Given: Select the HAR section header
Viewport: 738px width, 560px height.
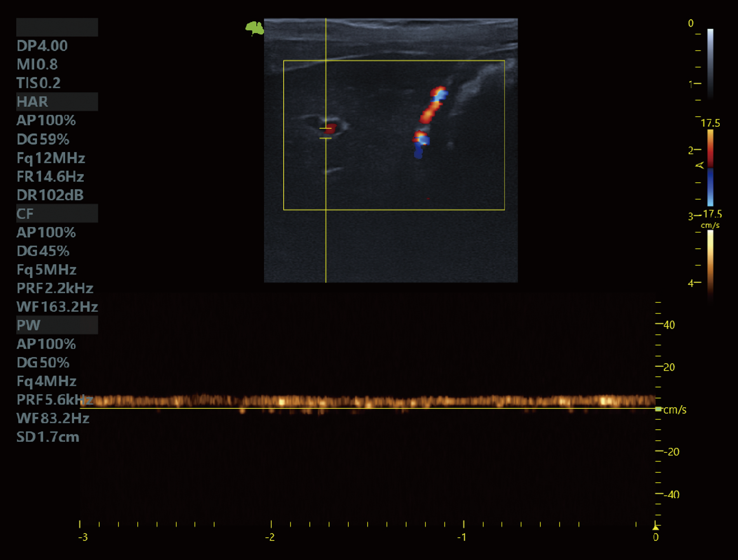Looking at the screenshot, I should tap(57, 102).
